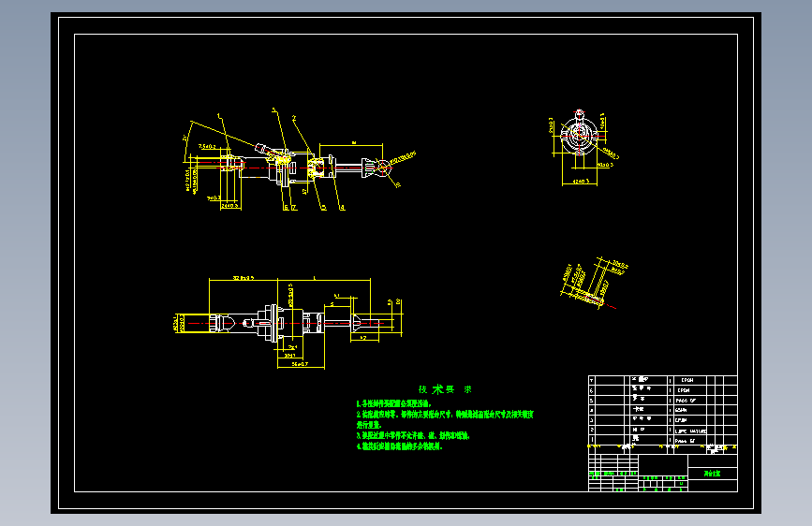Select the 7.5±0.2 dimension in the upper view
This screenshot has width=812, height=526.
tap(207, 147)
